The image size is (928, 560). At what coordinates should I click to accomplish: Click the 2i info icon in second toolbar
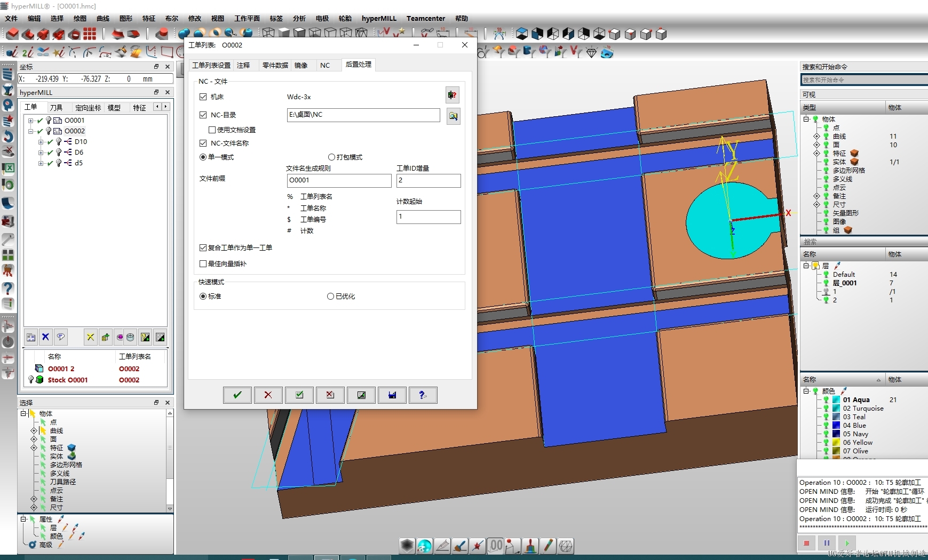(x=28, y=52)
